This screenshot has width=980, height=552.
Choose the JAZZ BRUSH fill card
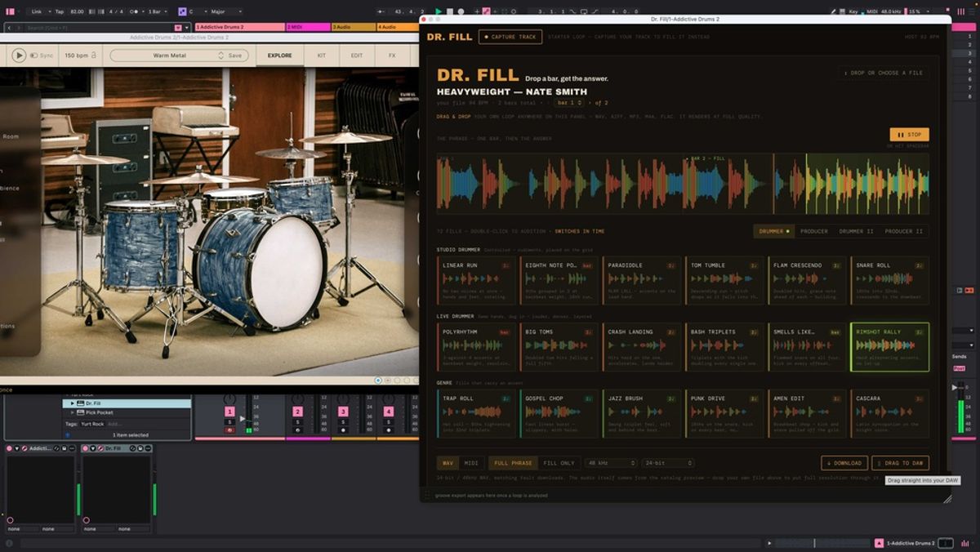tap(642, 414)
